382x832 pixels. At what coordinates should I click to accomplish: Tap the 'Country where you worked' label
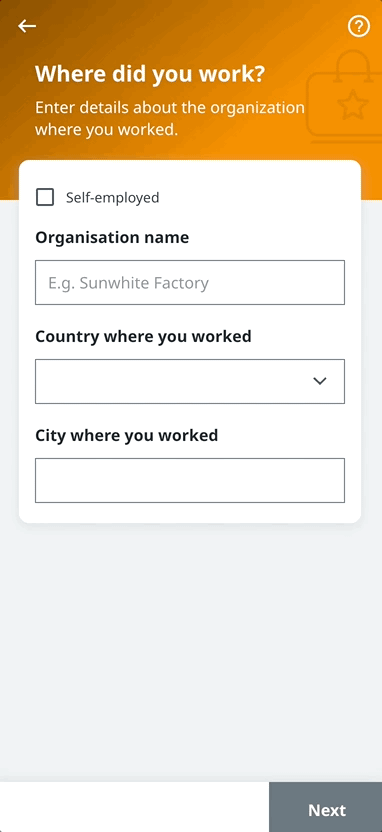click(143, 336)
